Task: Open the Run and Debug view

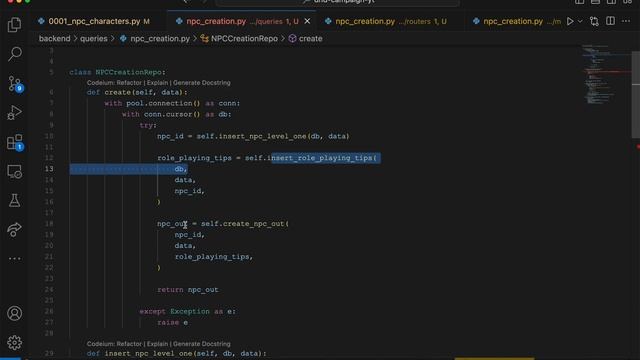Action: tap(14, 113)
